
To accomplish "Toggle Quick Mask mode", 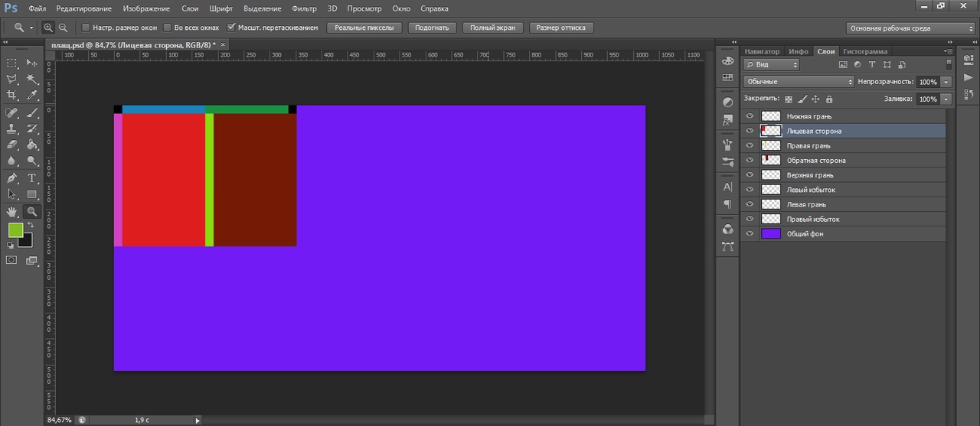I will (x=11, y=261).
